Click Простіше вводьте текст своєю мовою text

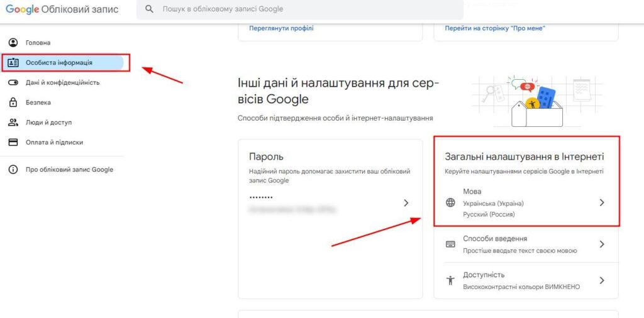coord(520,251)
